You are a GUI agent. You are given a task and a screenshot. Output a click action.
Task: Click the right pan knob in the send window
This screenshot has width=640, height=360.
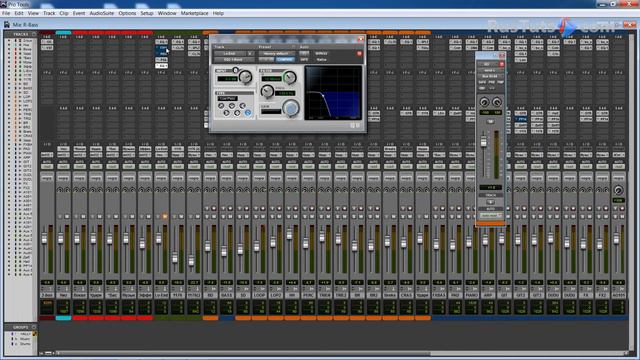point(497,102)
